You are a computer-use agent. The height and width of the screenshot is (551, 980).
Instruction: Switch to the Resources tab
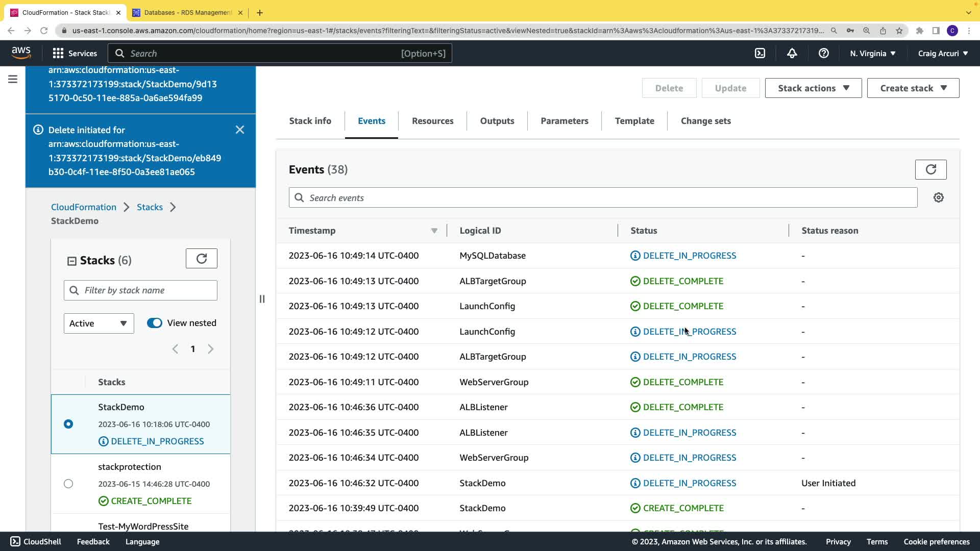[x=432, y=121]
